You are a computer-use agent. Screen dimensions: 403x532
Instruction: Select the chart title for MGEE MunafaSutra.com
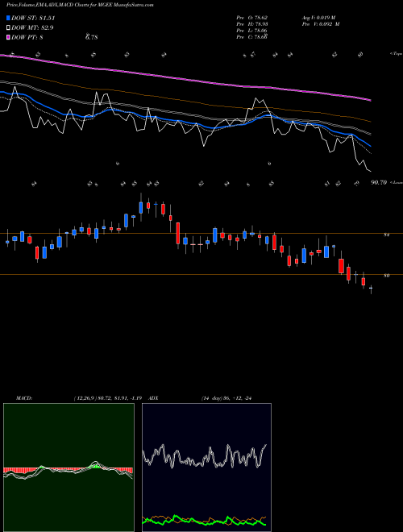click(80, 6)
